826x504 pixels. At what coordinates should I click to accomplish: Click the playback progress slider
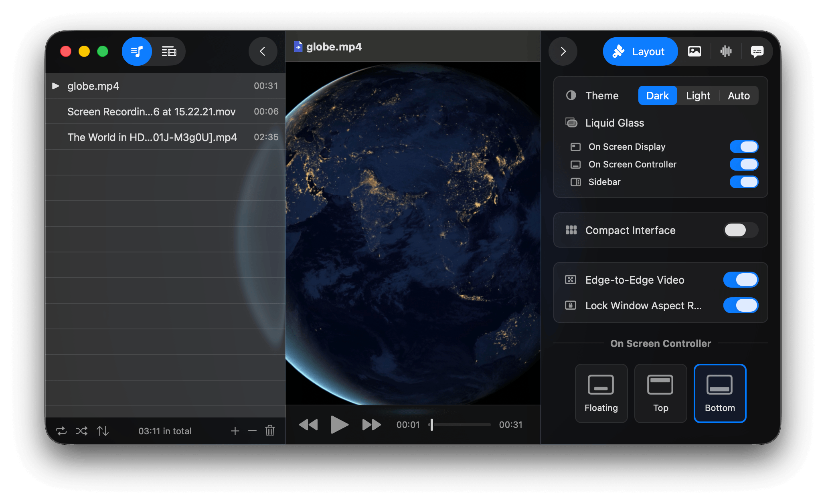click(x=460, y=425)
